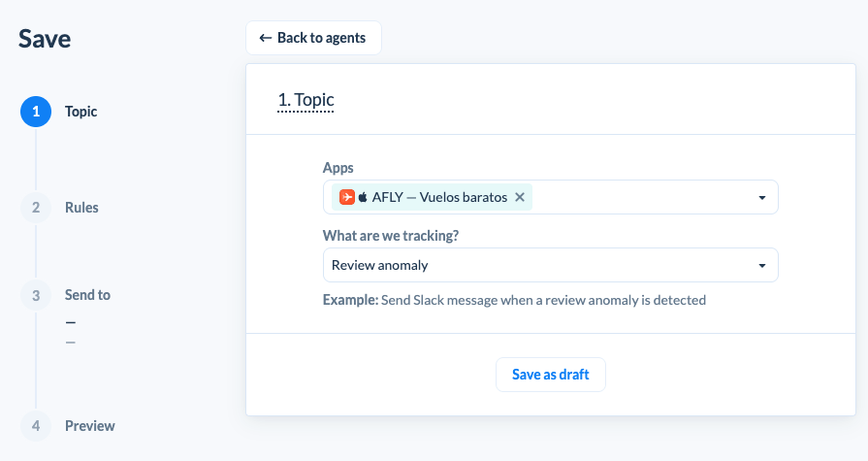
Task: Click empty area in Apps field
Action: tap(642, 197)
